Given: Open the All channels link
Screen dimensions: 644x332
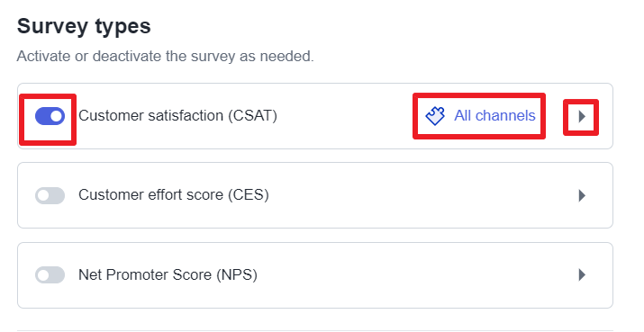Looking at the screenshot, I should click(x=494, y=116).
